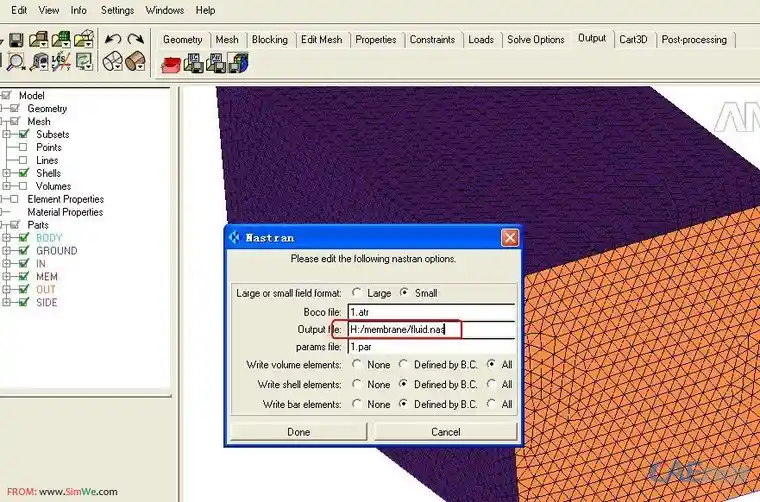Expand the MEM part node

tap(6, 276)
